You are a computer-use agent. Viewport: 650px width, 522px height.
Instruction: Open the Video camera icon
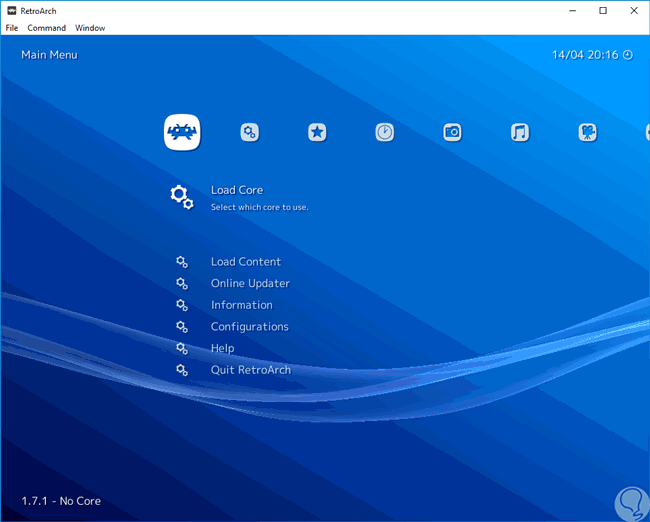pyautogui.click(x=588, y=132)
